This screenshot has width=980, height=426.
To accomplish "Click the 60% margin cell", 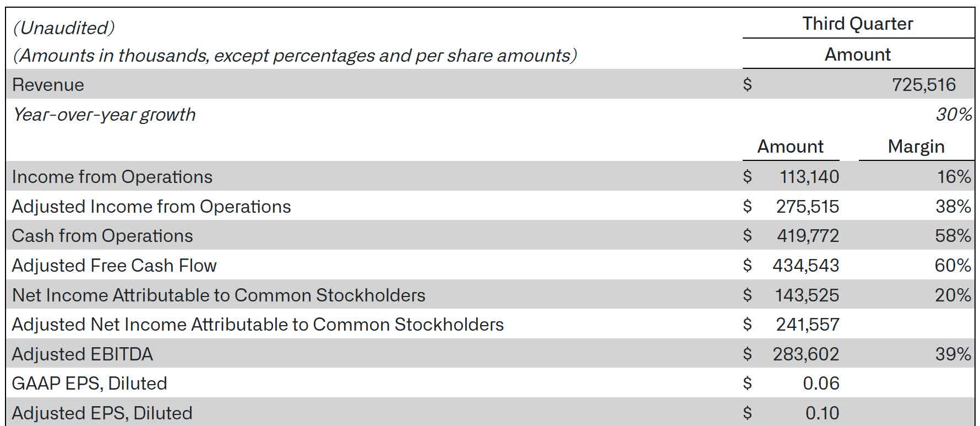I will click(x=952, y=266).
